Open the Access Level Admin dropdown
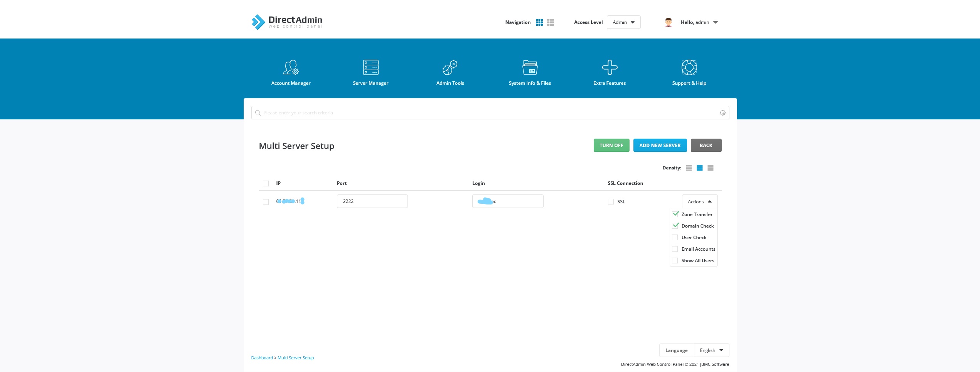Screen dimensions: 980x372 623,22
